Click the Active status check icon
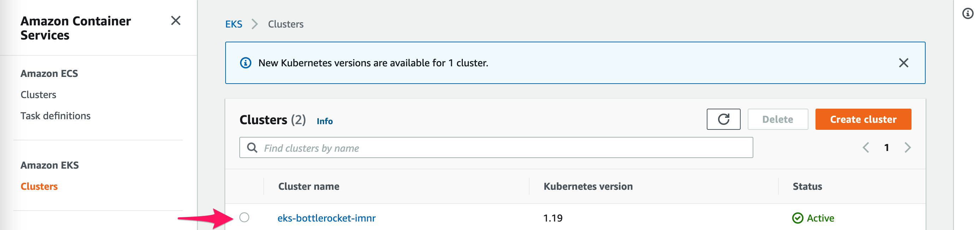 click(x=797, y=218)
